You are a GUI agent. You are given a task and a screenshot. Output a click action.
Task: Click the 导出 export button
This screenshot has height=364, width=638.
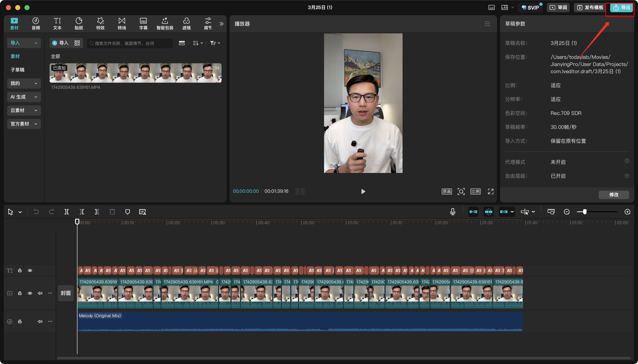click(x=622, y=8)
